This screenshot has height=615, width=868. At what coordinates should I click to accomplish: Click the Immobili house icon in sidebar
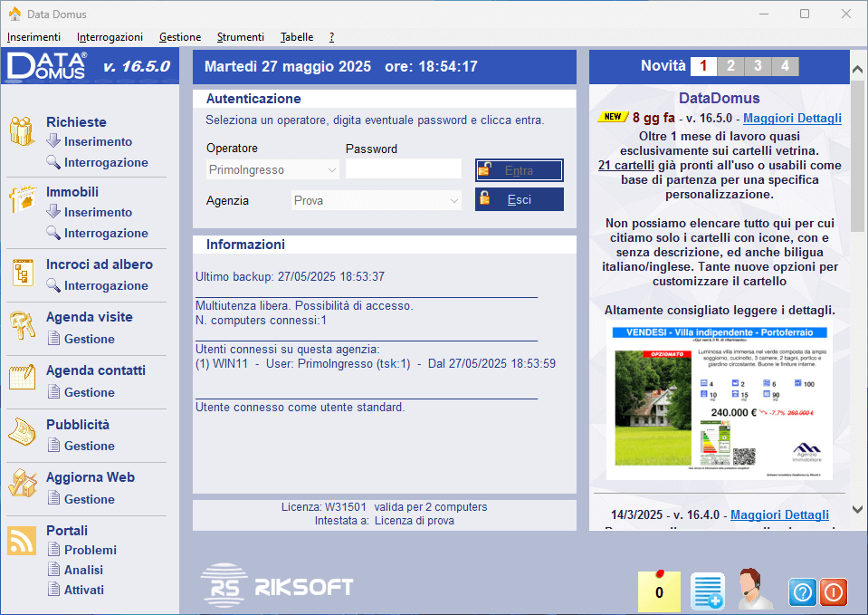(23, 200)
